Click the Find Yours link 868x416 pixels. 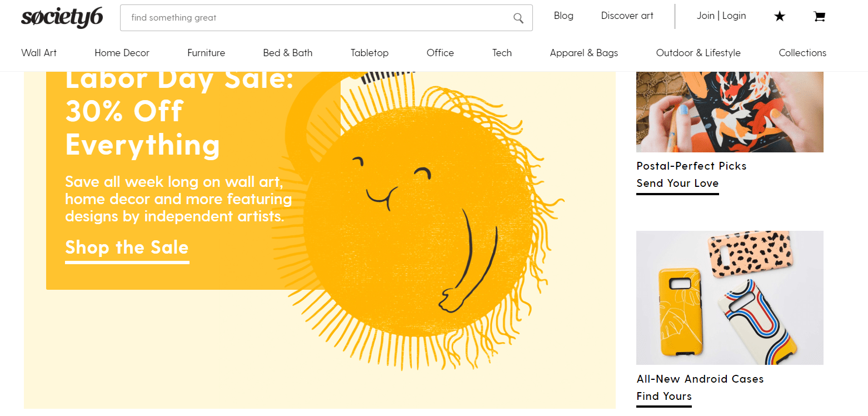pyautogui.click(x=664, y=397)
